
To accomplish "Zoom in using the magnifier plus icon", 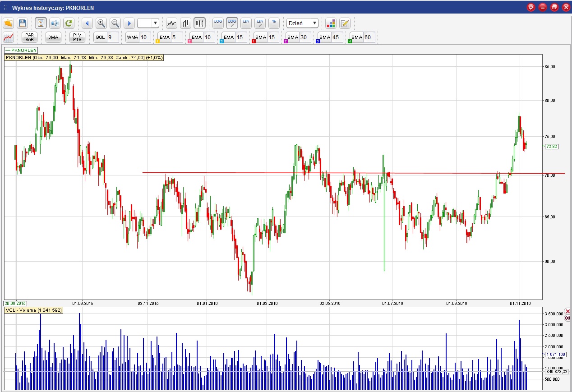I will click(101, 23).
